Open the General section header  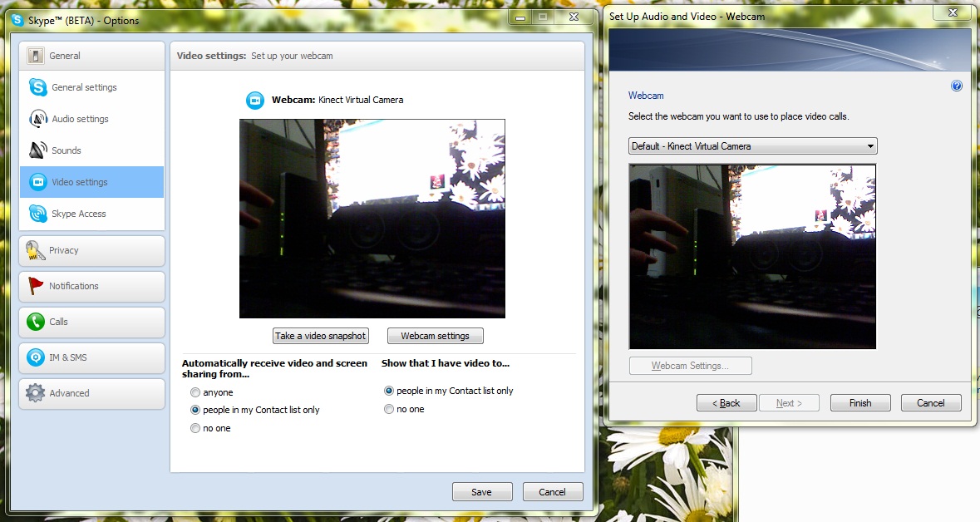(x=92, y=56)
